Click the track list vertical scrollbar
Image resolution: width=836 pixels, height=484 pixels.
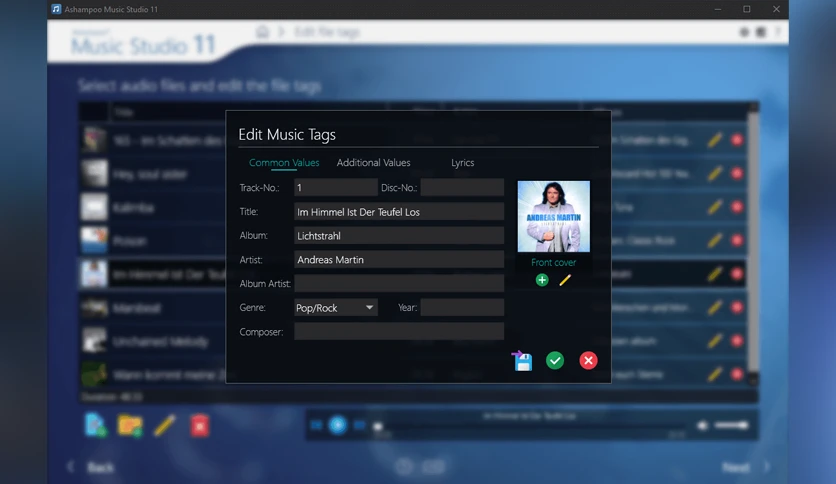(753, 244)
